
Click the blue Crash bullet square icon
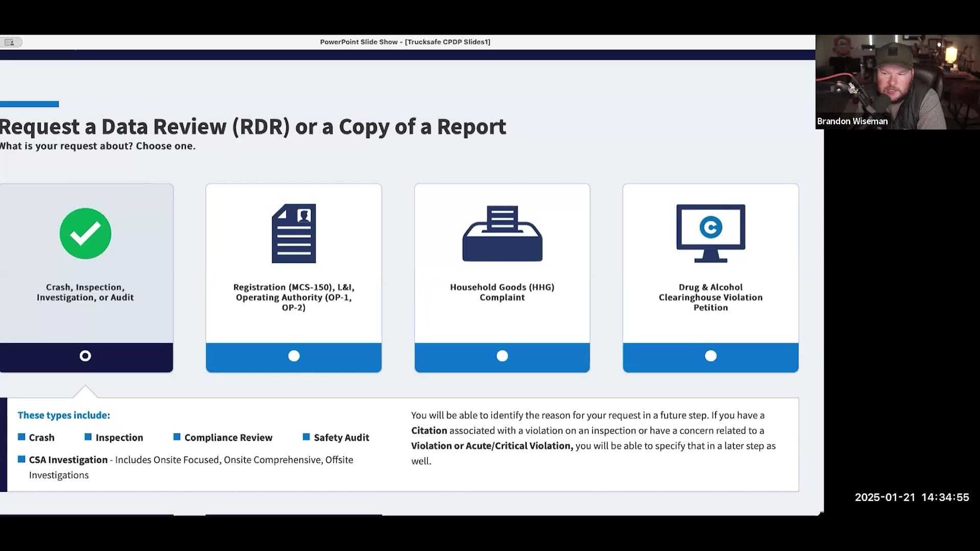tap(21, 437)
